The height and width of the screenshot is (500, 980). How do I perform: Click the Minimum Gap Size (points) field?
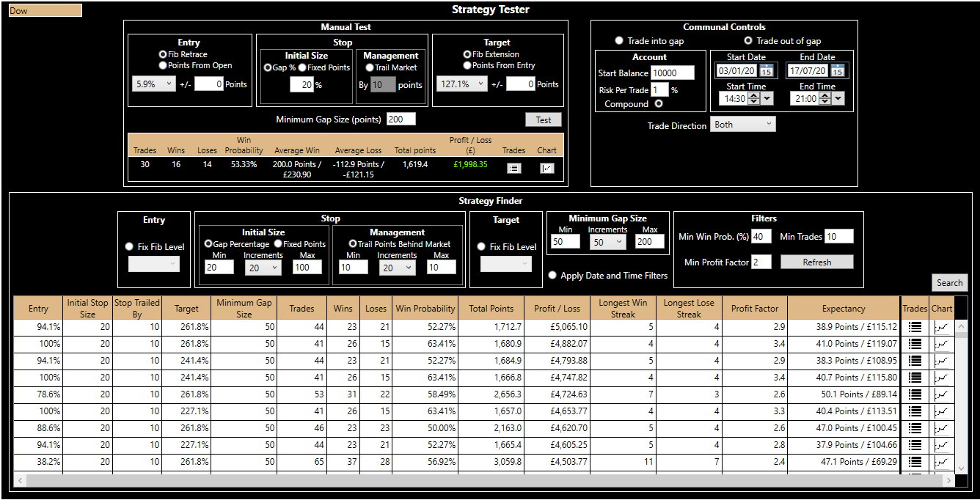pyautogui.click(x=401, y=119)
